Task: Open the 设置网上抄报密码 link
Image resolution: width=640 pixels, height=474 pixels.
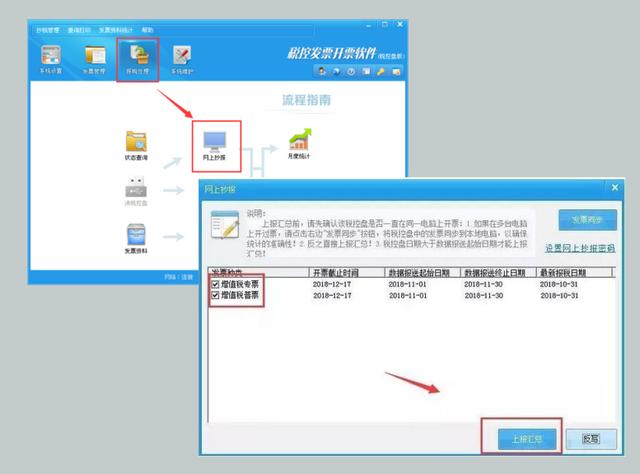Action: (x=580, y=248)
